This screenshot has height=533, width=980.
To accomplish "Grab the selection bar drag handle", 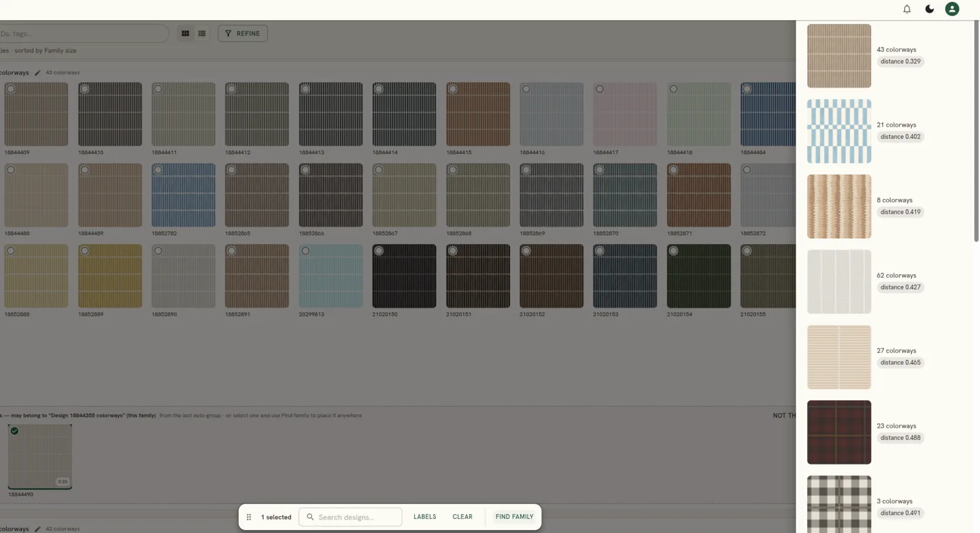I will click(249, 517).
